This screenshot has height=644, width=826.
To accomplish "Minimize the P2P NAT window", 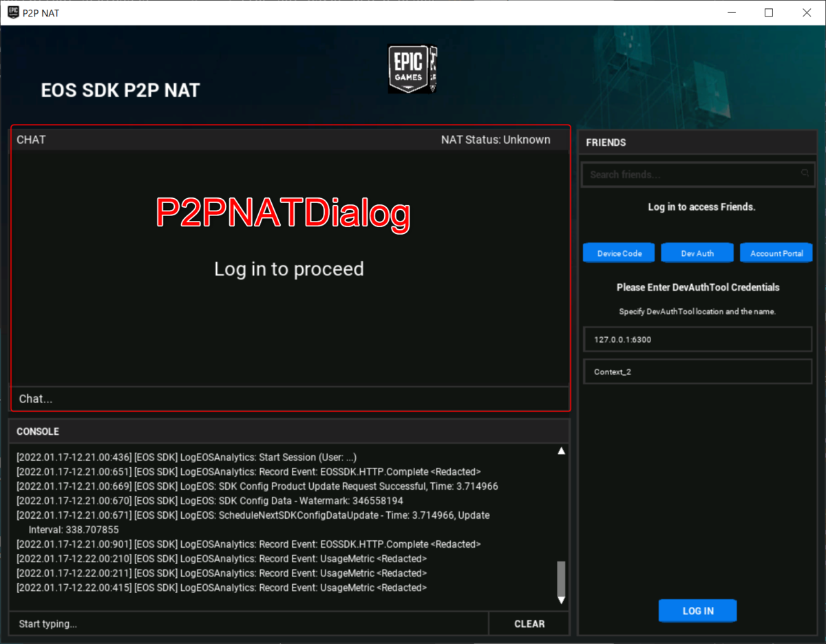I will (x=731, y=12).
